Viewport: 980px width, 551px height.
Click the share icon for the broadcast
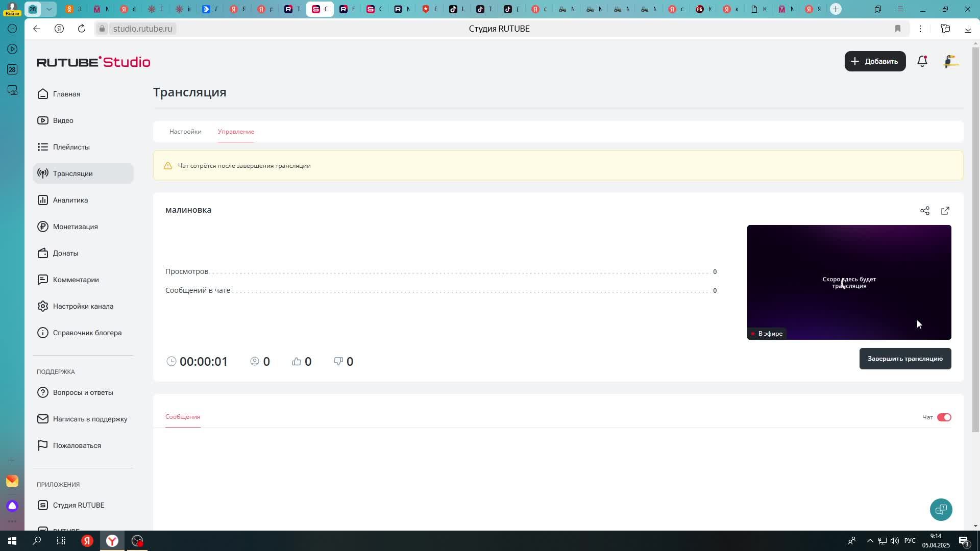(924, 211)
